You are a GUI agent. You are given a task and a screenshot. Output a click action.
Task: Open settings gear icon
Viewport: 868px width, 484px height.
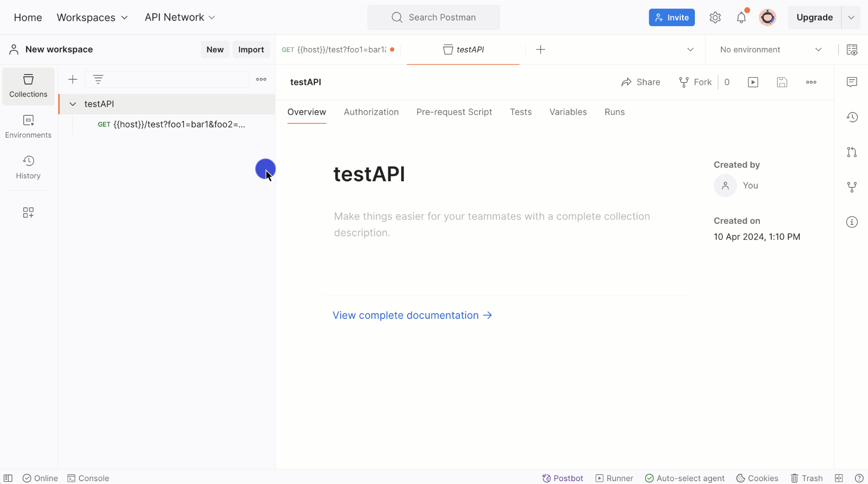[x=715, y=18]
